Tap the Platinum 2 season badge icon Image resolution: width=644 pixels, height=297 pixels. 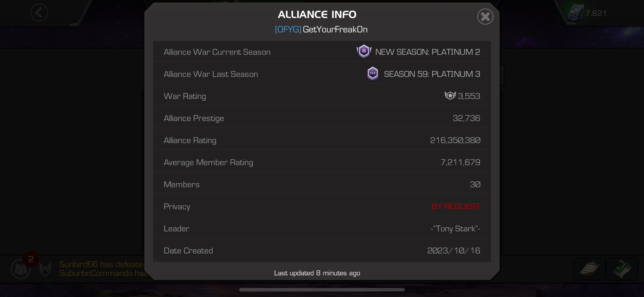[x=364, y=52]
